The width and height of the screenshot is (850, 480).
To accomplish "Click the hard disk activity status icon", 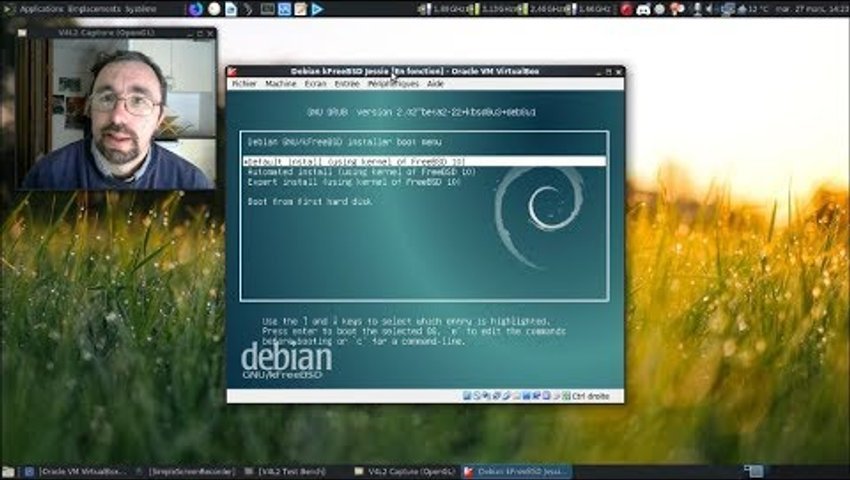I will click(x=466, y=396).
